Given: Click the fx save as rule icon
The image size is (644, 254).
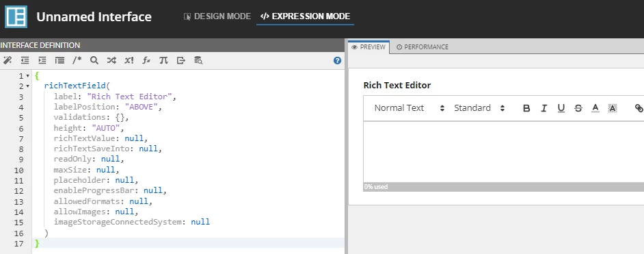Looking at the screenshot, I should point(146,60).
